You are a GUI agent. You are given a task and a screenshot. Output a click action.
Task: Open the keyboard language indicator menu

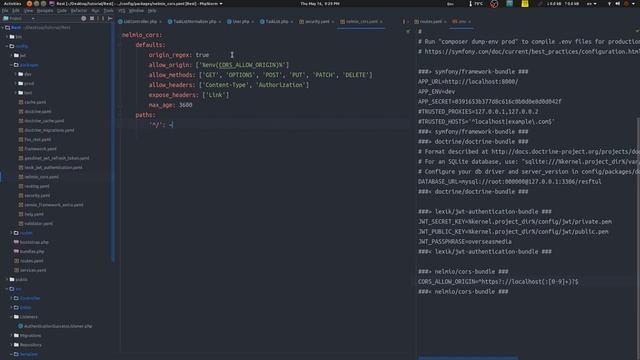[x=591, y=4]
